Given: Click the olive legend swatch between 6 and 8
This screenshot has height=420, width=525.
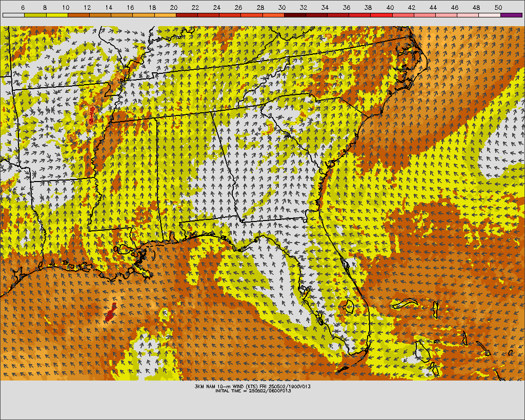Looking at the screenshot, I should pos(35,15).
